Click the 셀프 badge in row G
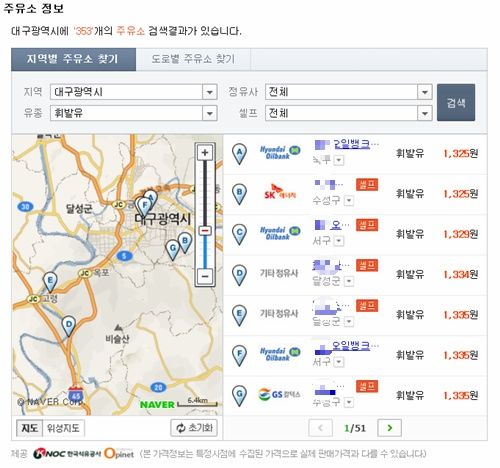Viewport: 500px width, 468px height. (x=367, y=386)
